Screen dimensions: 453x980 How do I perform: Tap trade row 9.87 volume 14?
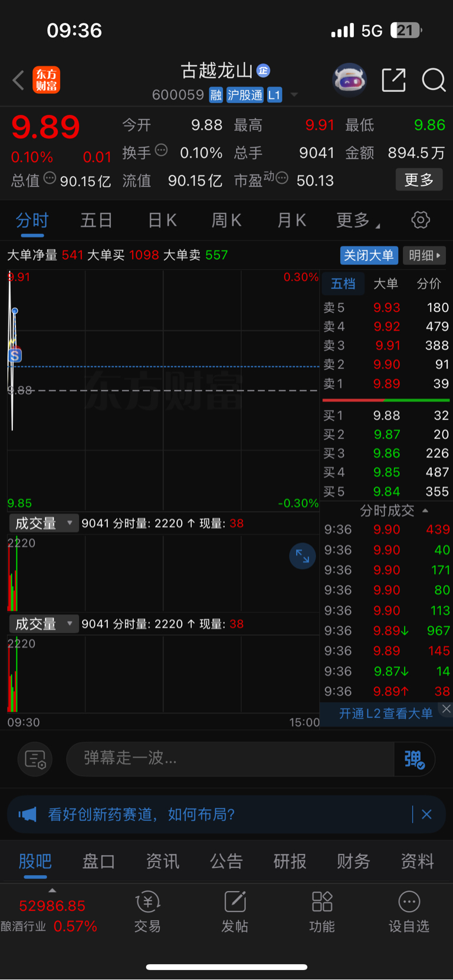coord(386,671)
